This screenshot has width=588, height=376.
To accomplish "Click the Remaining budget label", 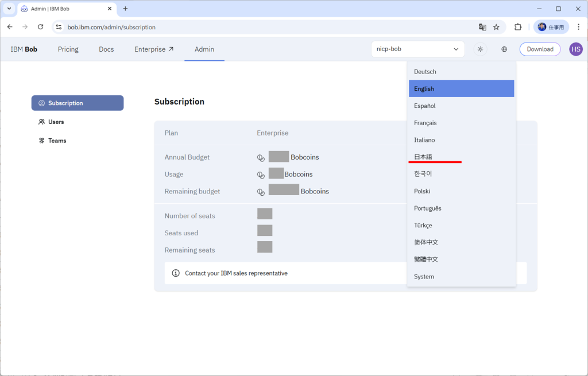I will (x=192, y=191).
